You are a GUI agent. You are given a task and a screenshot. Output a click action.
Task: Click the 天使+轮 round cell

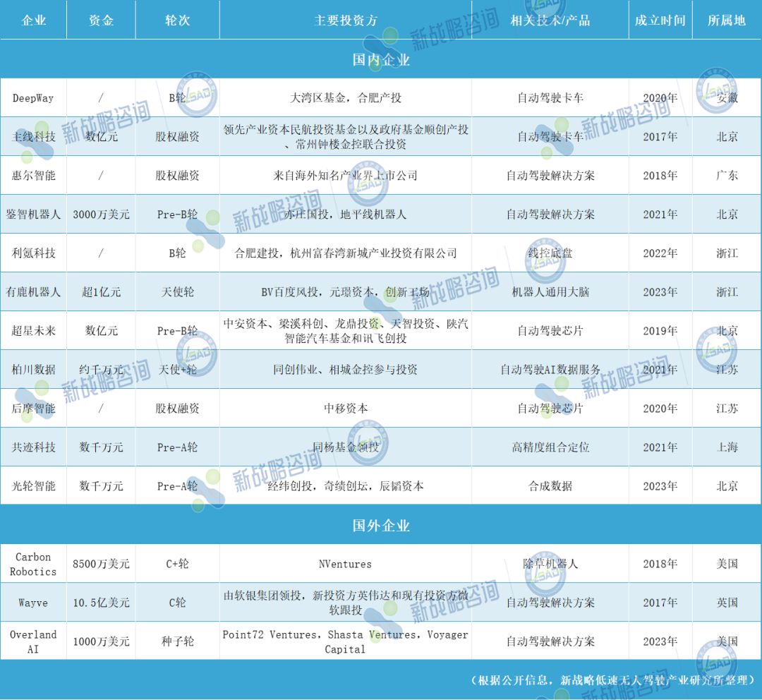point(177,370)
